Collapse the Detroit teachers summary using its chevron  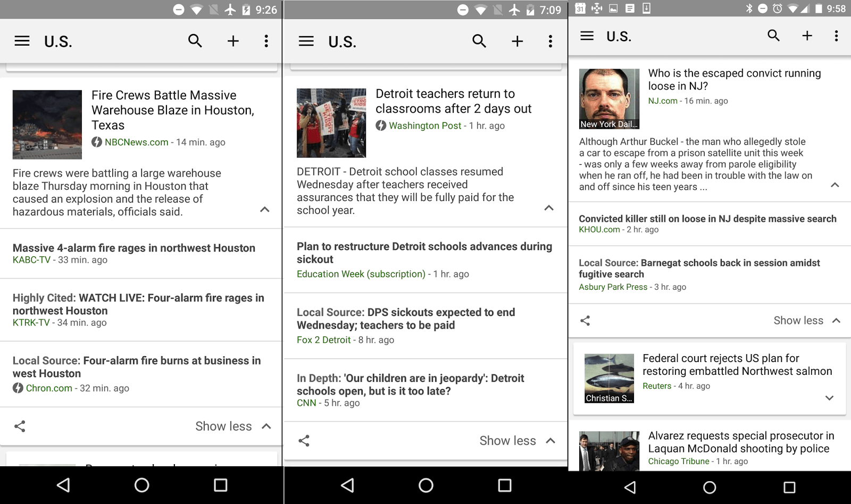point(549,208)
